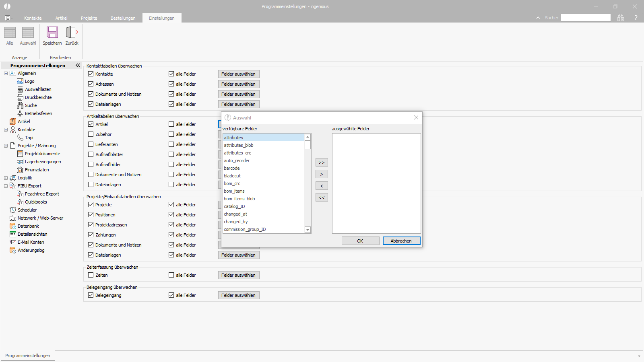This screenshot has height=362, width=644.
Task: Open Druckberichte in the settings tree
Action: [38, 97]
